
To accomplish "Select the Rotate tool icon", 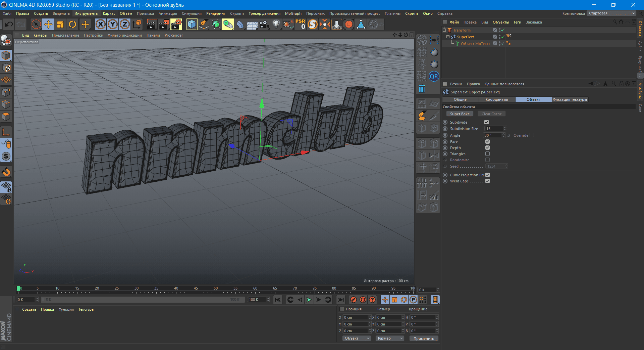I will coord(72,24).
